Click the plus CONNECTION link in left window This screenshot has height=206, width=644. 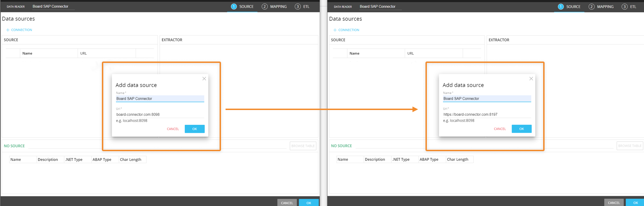click(x=19, y=30)
